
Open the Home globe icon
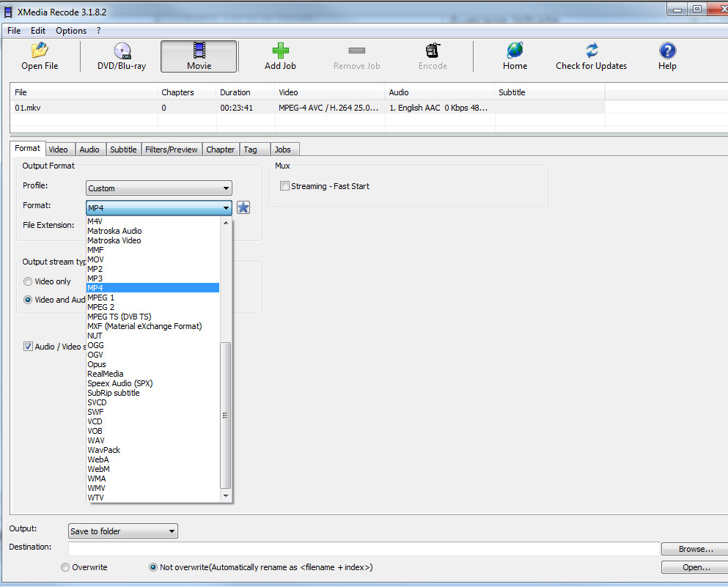[x=515, y=50]
